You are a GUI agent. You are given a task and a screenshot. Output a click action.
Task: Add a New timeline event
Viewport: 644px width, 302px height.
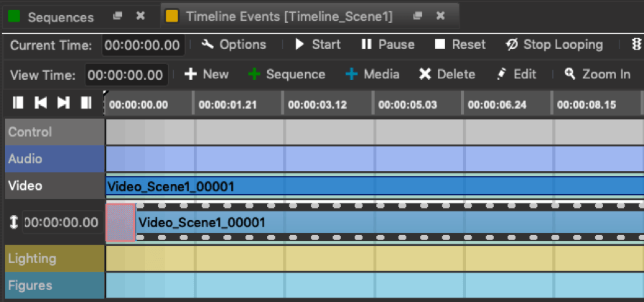(x=207, y=75)
